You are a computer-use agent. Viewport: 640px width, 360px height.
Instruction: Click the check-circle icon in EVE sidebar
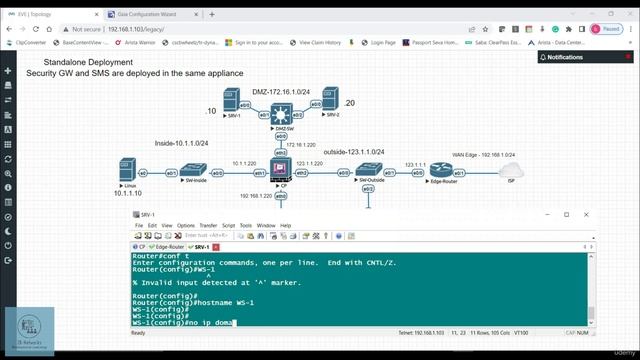[8, 217]
